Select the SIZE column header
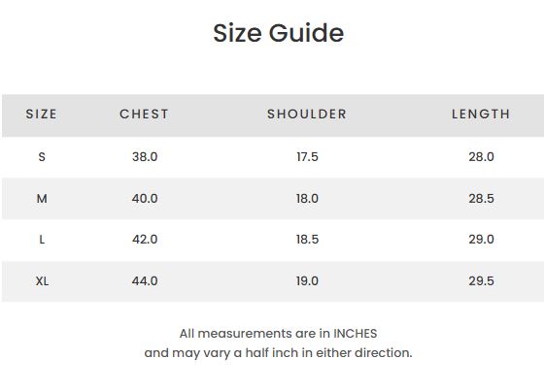The width and height of the screenshot is (544, 392). pyautogui.click(x=41, y=114)
